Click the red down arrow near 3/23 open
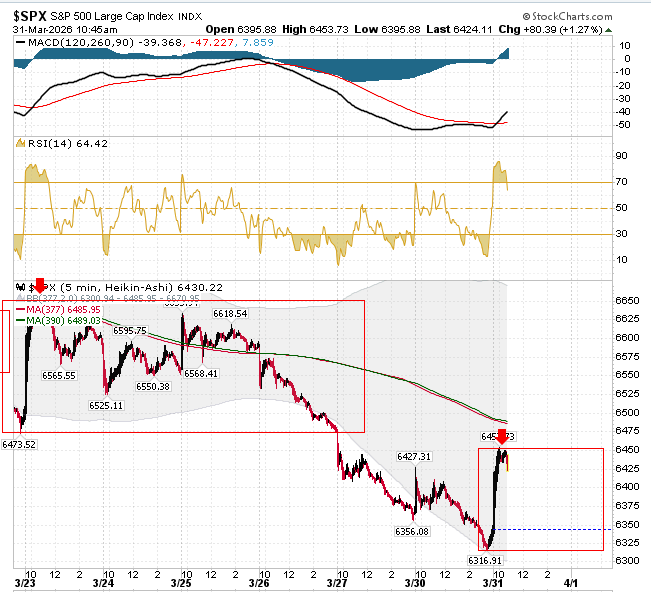 click(39, 286)
